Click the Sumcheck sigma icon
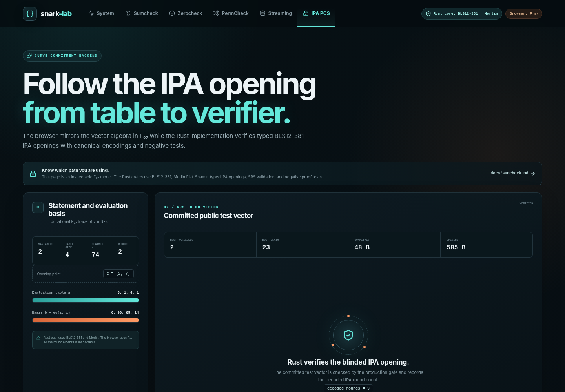565x392 pixels. point(128,13)
